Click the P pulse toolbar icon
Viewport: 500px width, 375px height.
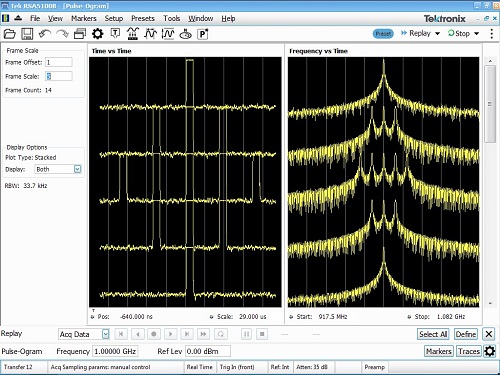tap(203, 34)
